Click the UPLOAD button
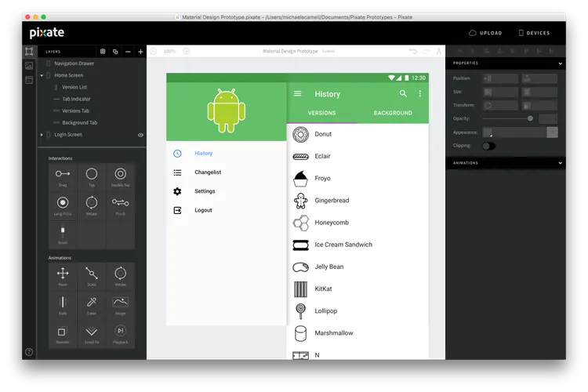This screenshot has width=588, height=392. point(485,33)
